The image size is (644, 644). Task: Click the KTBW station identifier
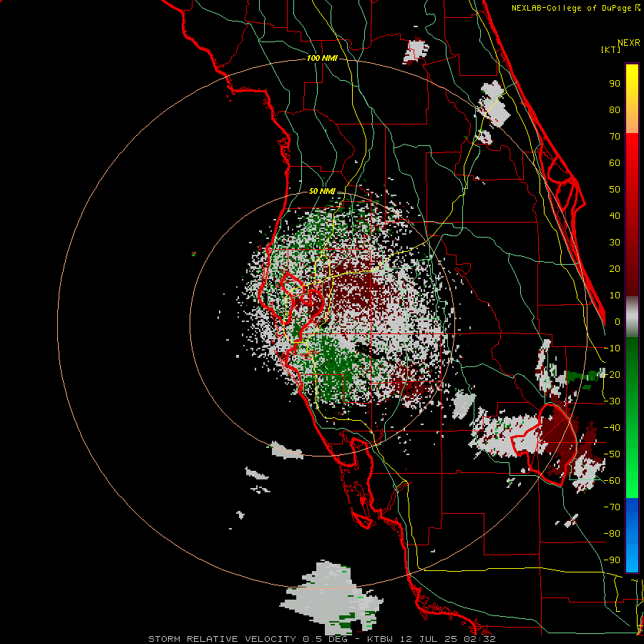tap(380, 639)
